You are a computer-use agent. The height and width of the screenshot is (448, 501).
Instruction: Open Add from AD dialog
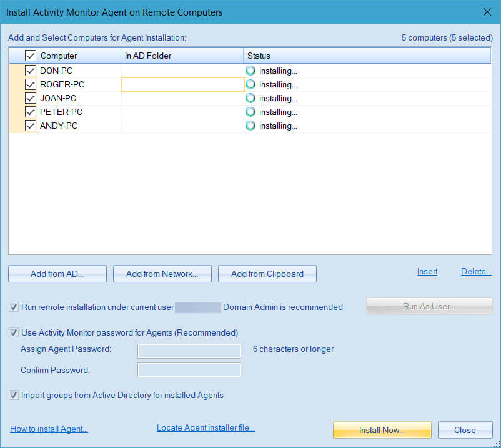click(57, 274)
